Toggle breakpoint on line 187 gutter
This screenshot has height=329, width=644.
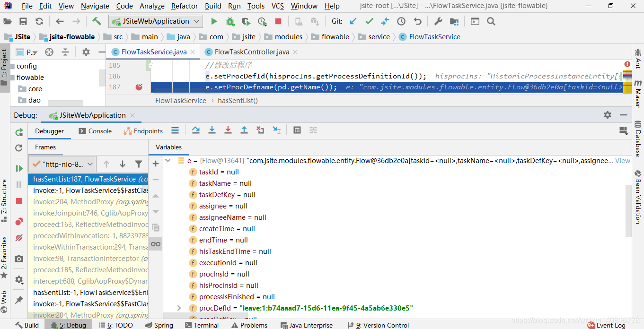[139, 87]
